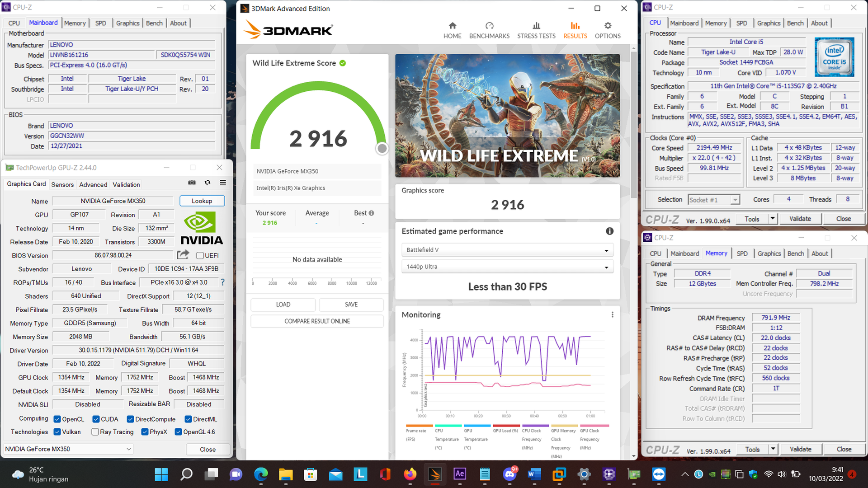
Task: Open 3DMark STRESS TESTS section
Action: pyautogui.click(x=536, y=30)
